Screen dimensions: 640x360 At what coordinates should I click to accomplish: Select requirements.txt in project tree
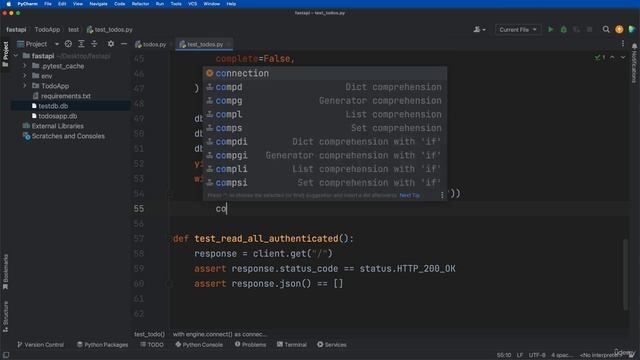pyautogui.click(x=65, y=96)
